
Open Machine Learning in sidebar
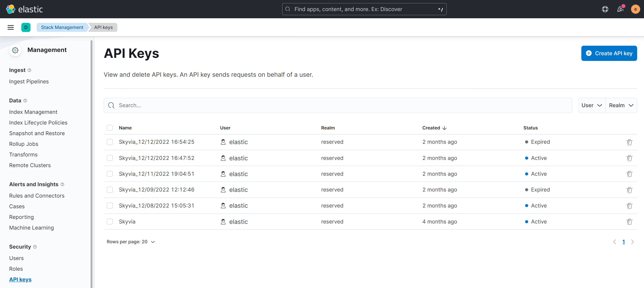point(31,228)
